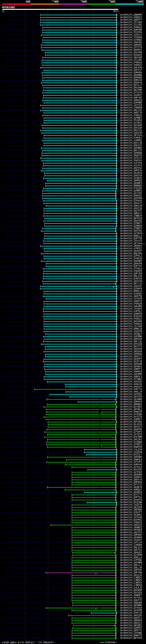The height and width of the screenshot is (644, 146).
Task: Select hit label UniRef100_Q8LK94
Action: pyautogui.click(x=131, y=67)
